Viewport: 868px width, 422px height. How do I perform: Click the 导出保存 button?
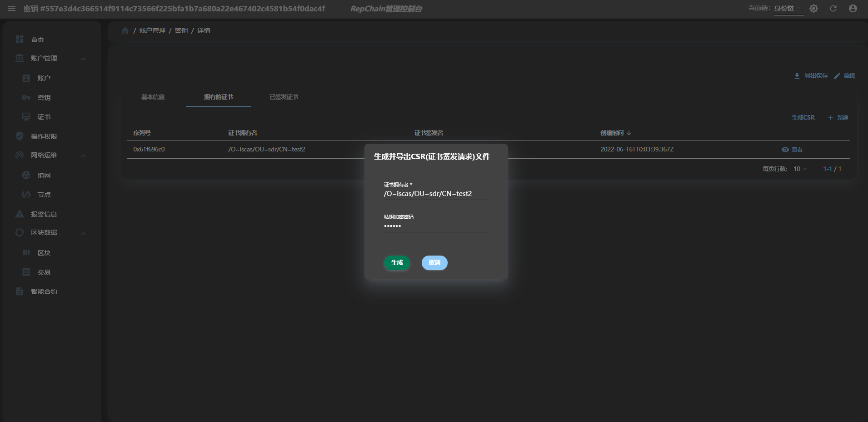pos(811,76)
